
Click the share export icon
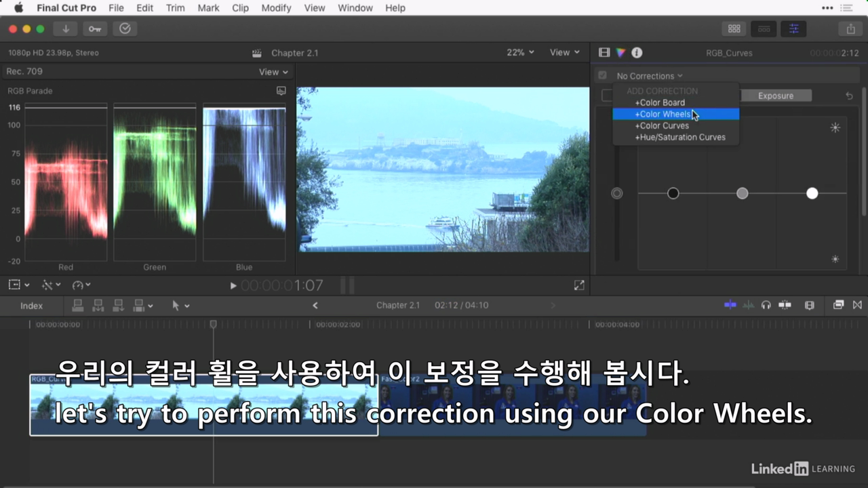pos(850,28)
